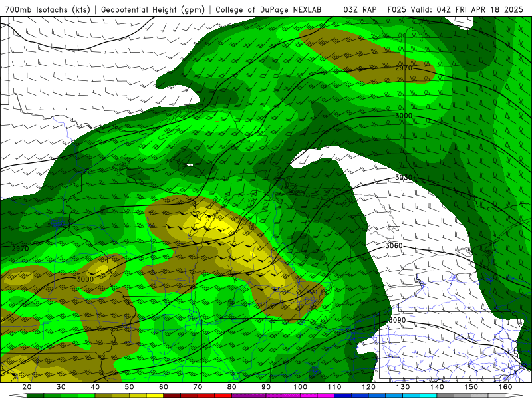Click the 3060 height contour label

tap(394, 245)
